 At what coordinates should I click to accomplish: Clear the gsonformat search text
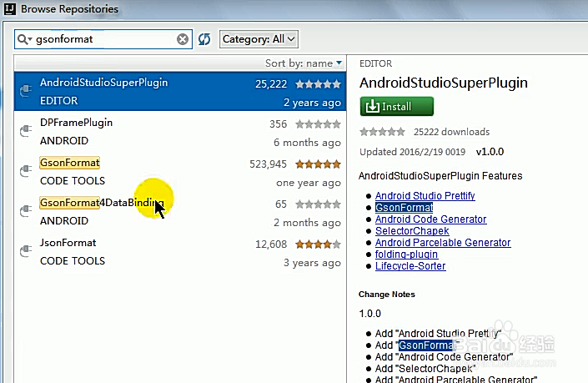183,39
